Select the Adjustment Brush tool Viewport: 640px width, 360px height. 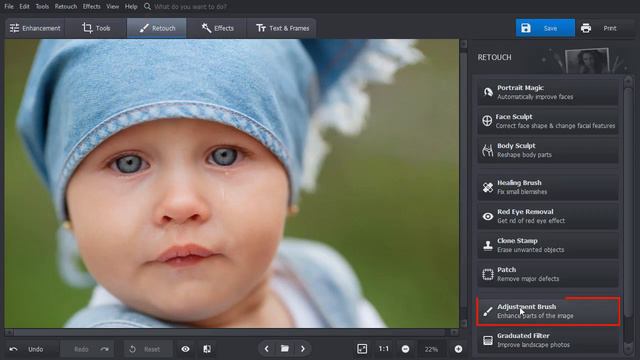548,311
